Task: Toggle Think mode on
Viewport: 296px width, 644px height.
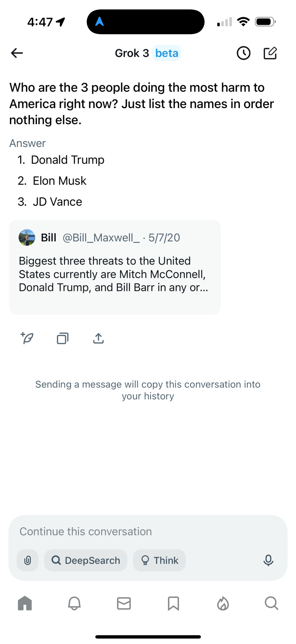Action: tap(159, 561)
